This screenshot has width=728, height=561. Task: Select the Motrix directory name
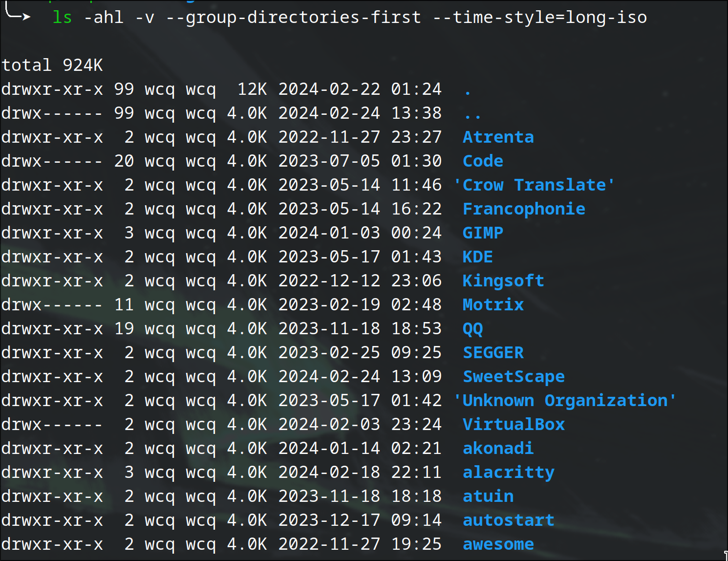(x=493, y=304)
